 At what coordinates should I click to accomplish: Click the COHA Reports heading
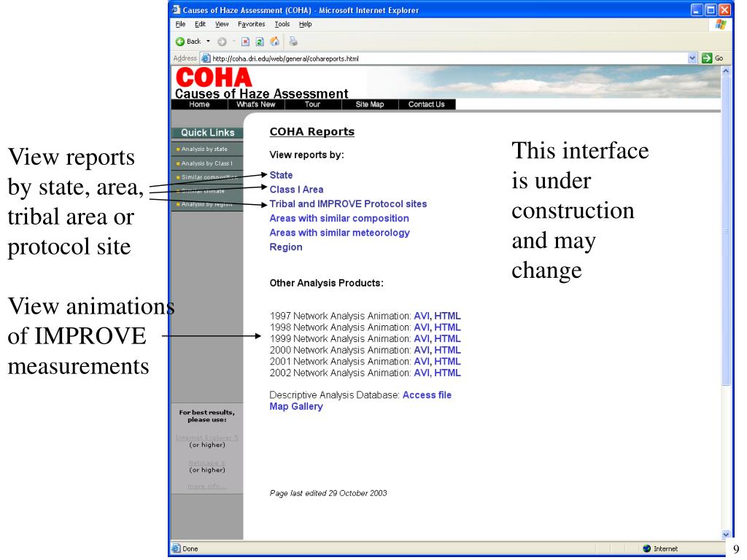[312, 132]
